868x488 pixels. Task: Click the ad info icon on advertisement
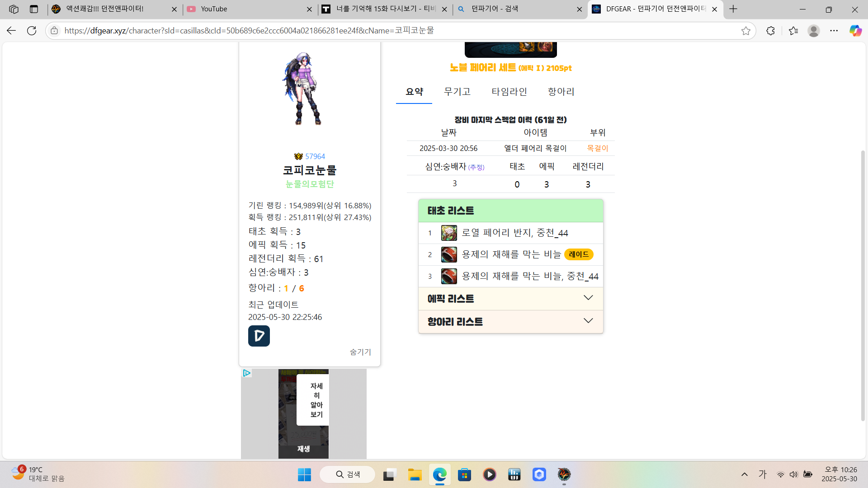coord(246,373)
